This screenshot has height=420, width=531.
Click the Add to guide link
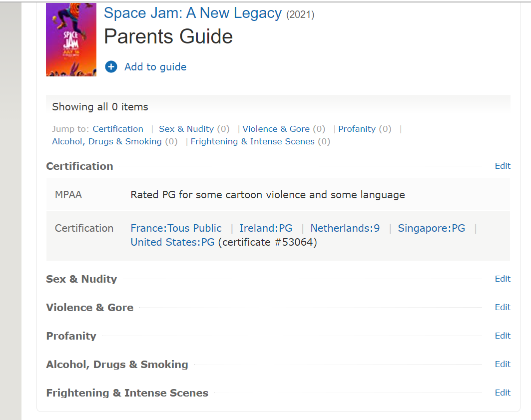[155, 67]
